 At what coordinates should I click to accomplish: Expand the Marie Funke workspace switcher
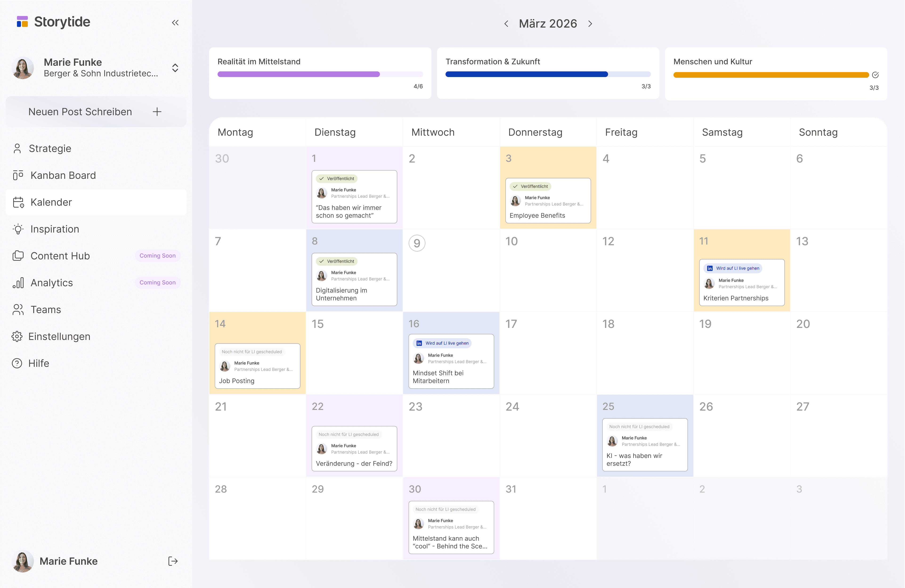[x=175, y=68]
